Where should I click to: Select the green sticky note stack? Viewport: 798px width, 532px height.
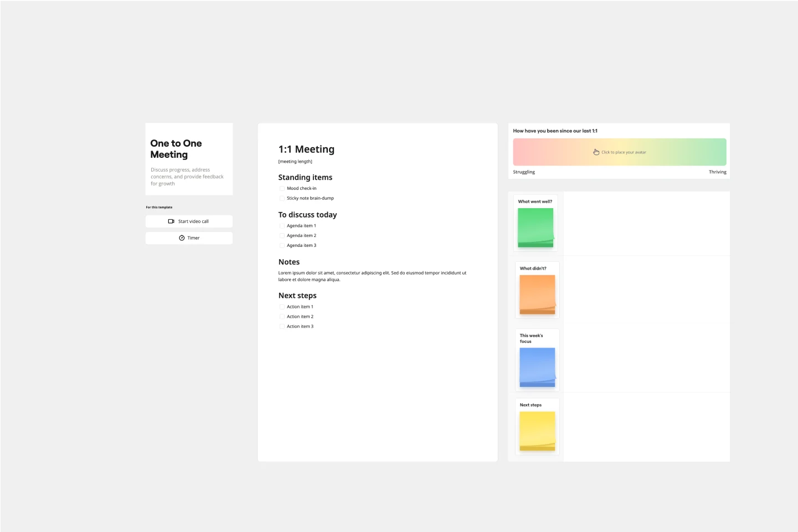(536, 228)
